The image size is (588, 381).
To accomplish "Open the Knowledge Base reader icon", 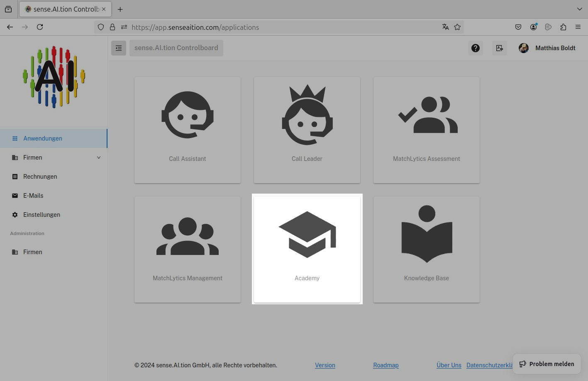I will tap(427, 234).
